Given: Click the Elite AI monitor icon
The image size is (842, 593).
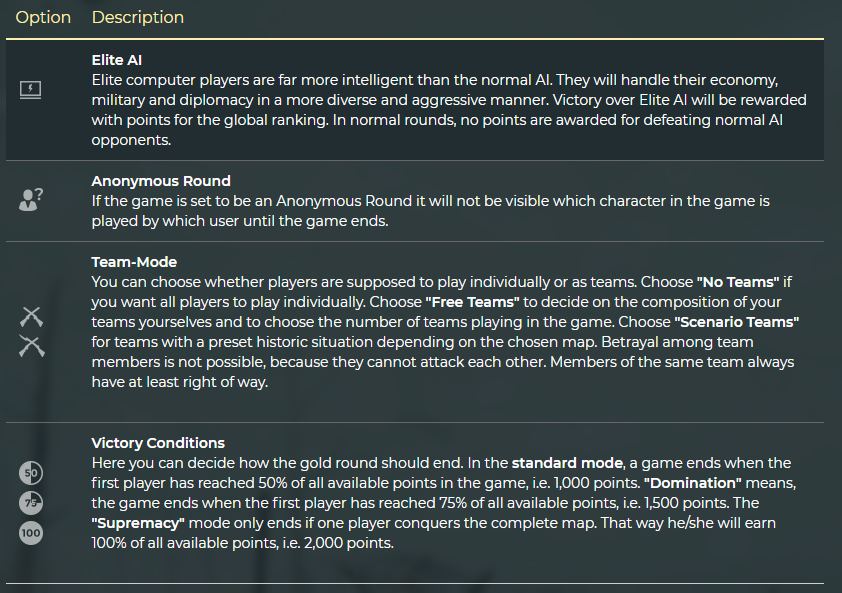Looking at the screenshot, I should [x=31, y=90].
